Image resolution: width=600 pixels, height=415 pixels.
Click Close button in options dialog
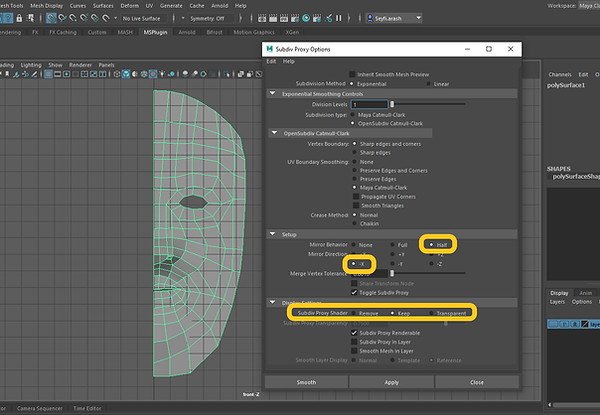477,382
